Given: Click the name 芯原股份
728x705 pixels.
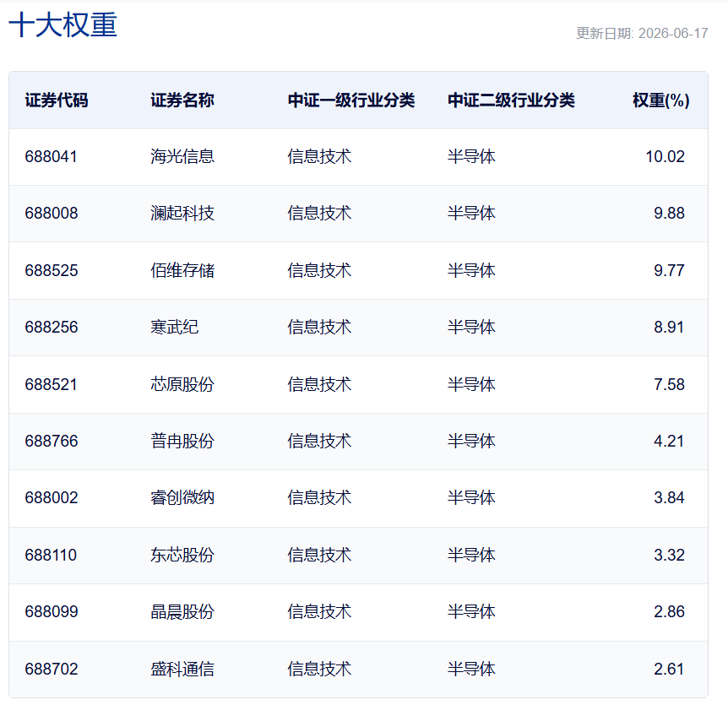Looking at the screenshot, I should [182, 385].
